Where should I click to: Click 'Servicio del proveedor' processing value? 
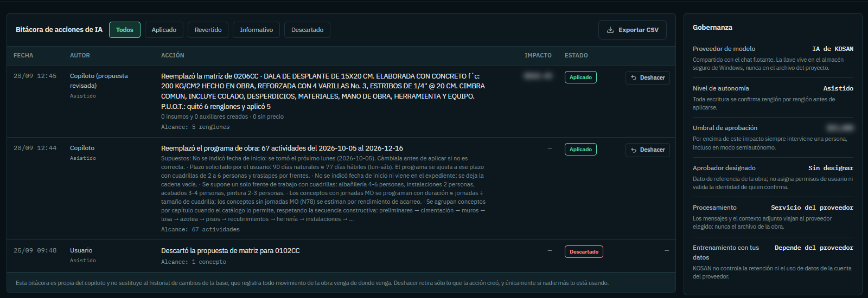tap(812, 208)
